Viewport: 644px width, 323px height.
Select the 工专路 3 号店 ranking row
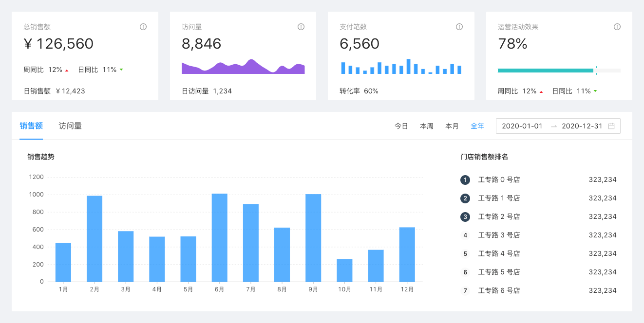click(x=538, y=235)
